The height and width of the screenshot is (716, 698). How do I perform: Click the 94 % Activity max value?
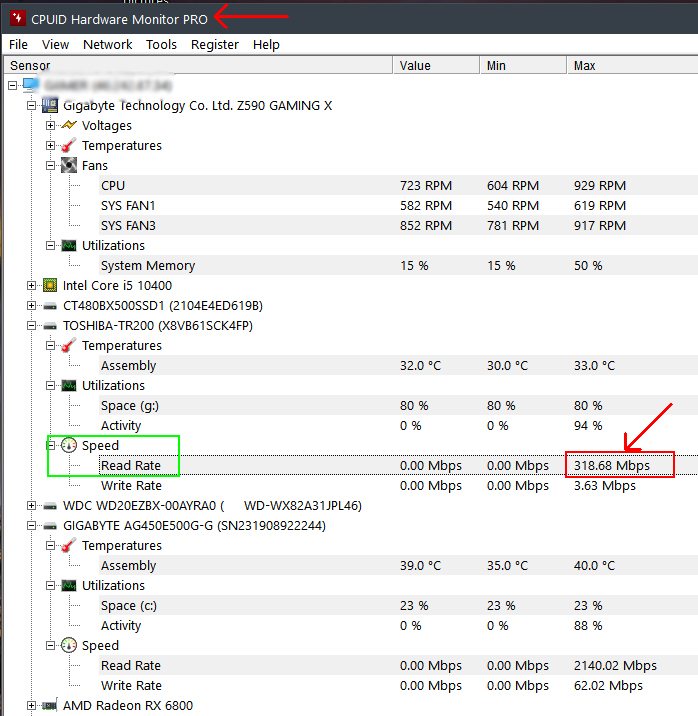(x=588, y=426)
